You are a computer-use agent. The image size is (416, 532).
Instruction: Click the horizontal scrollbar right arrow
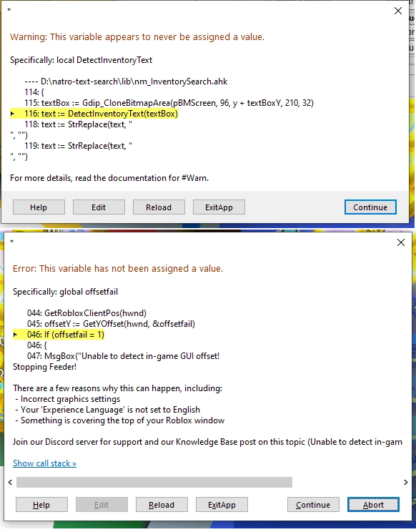click(x=405, y=482)
